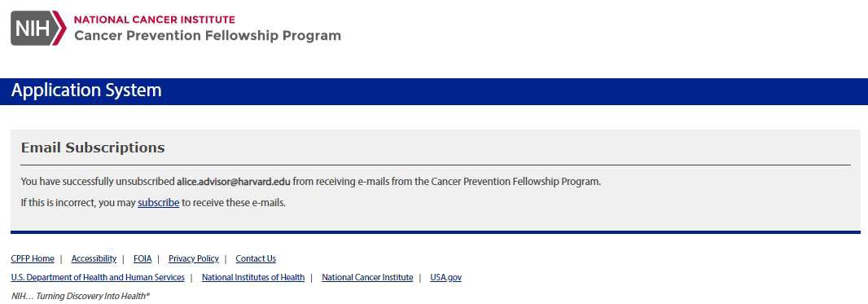Open the FOIA footer link
This screenshot has height=304, width=868.
[x=142, y=258]
